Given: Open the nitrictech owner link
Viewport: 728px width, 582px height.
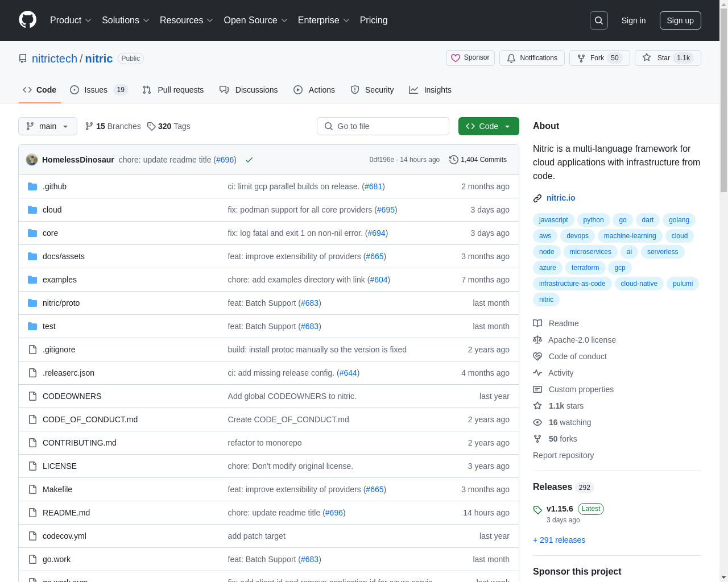Looking at the screenshot, I should [x=55, y=59].
